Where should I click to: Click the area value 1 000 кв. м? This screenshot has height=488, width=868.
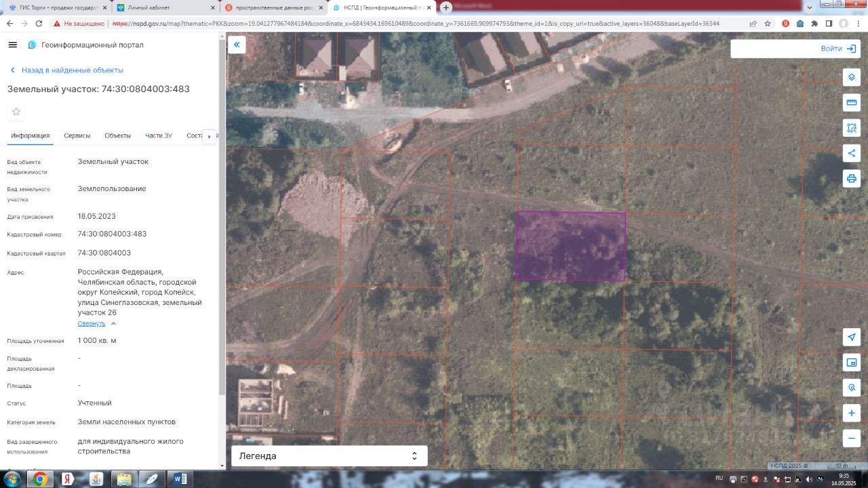tap(97, 340)
